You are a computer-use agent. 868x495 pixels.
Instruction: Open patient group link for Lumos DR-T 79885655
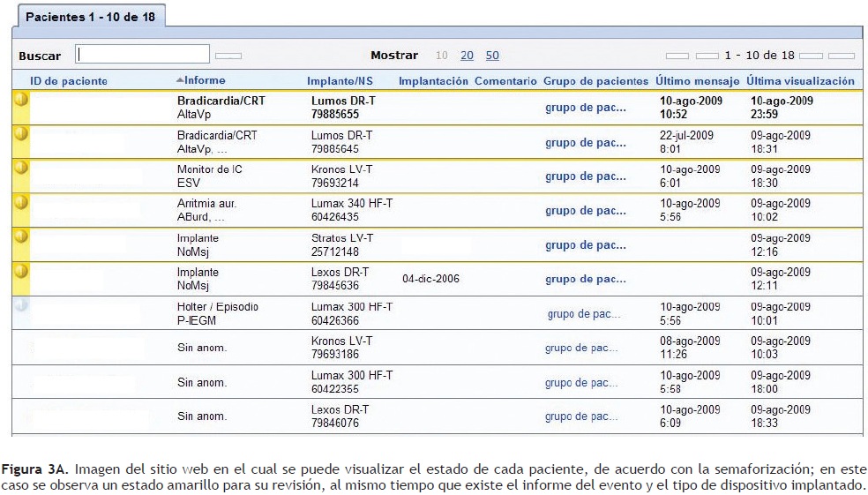coord(586,108)
